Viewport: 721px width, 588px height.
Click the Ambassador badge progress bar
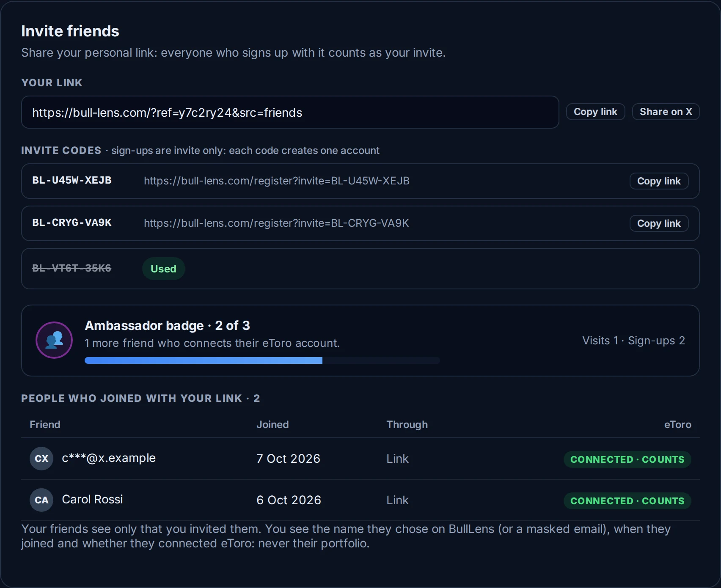pyautogui.click(x=262, y=360)
